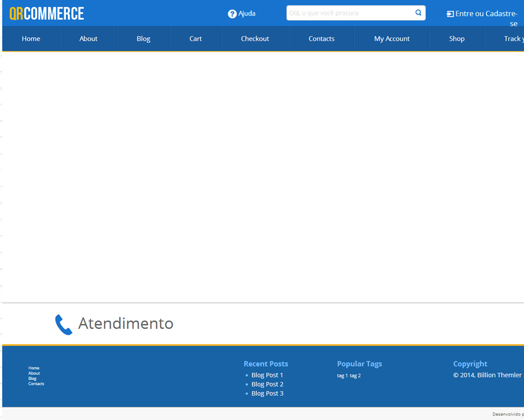Open the Billion Themler copyright link

pos(499,375)
